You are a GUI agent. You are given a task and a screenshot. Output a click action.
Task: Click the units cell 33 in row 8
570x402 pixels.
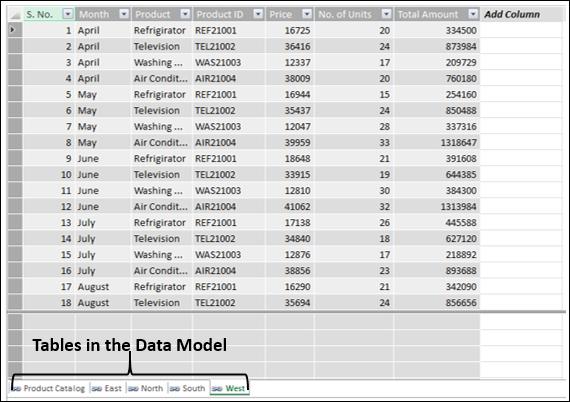click(x=354, y=142)
